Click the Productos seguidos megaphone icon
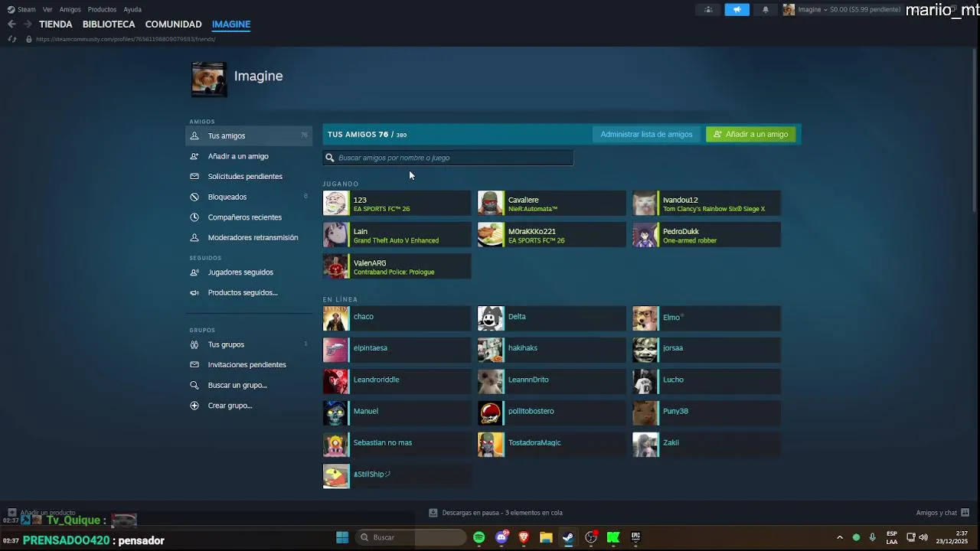Image resolution: width=980 pixels, height=551 pixels. tap(194, 292)
